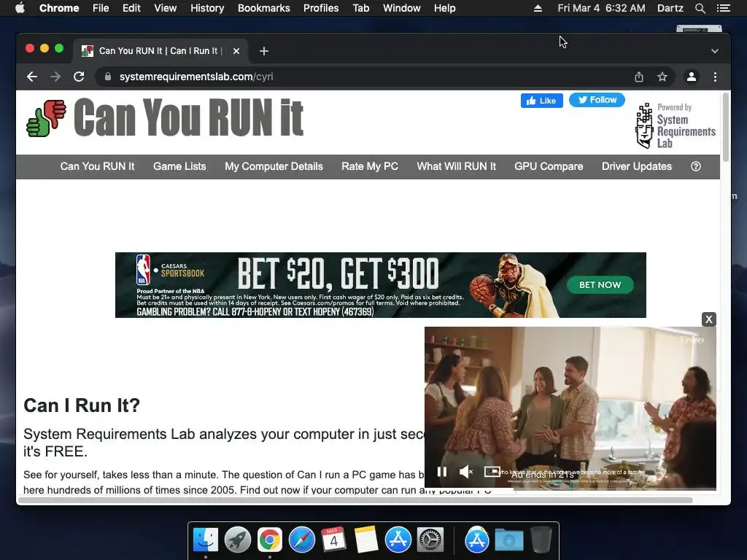The height and width of the screenshot is (560, 747).
Task: View site security lock information
Action: tap(108, 77)
